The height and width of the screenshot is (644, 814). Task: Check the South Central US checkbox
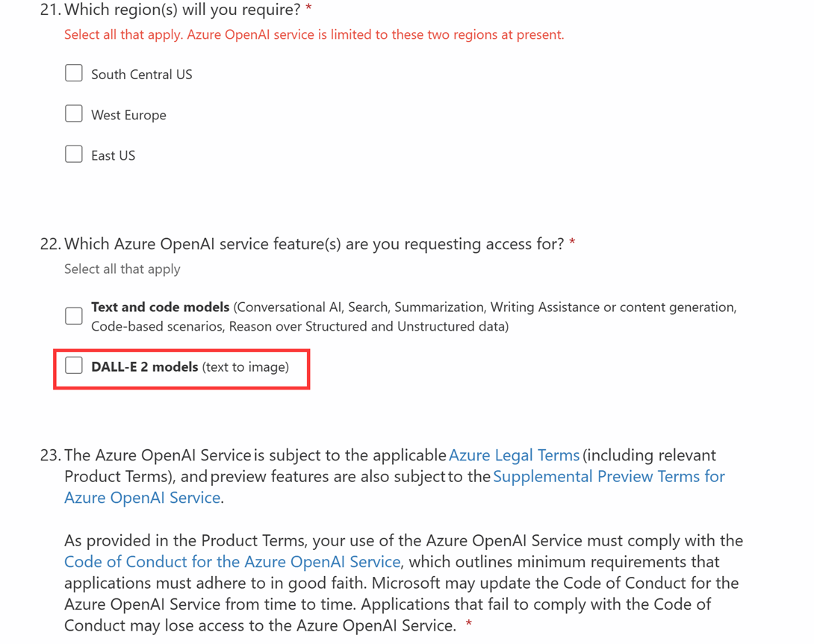point(74,73)
